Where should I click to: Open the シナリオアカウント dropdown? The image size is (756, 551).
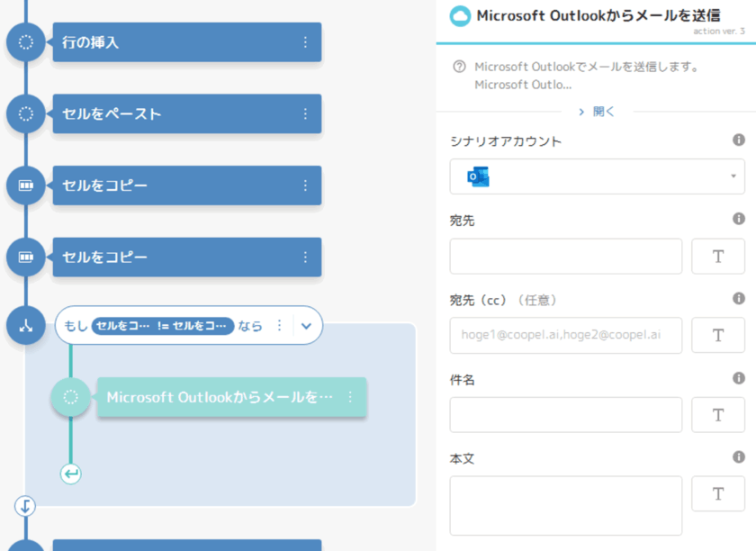click(x=597, y=176)
